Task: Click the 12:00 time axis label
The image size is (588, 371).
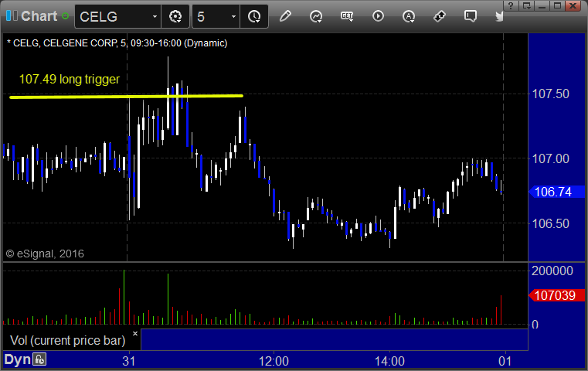Action: 274,361
